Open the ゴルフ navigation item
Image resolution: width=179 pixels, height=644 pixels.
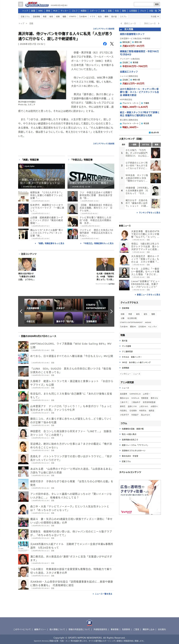click(75, 11)
